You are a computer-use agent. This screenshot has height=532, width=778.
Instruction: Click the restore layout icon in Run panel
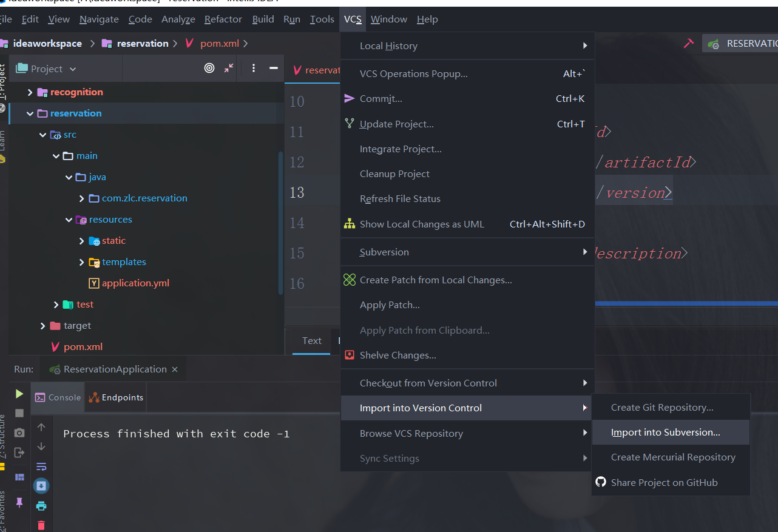click(19, 477)
